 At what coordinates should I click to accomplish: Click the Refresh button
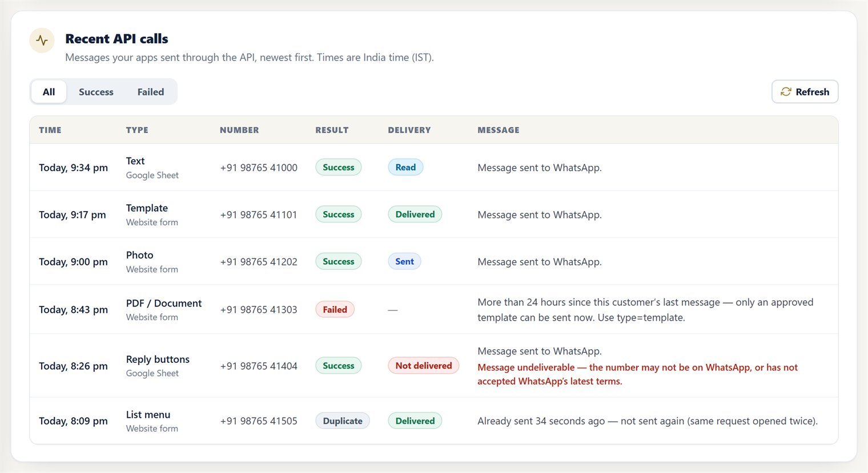pos(805,92)
